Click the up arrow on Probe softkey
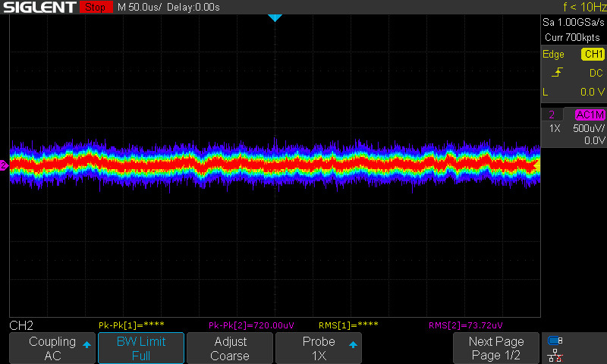 (353, 344)
